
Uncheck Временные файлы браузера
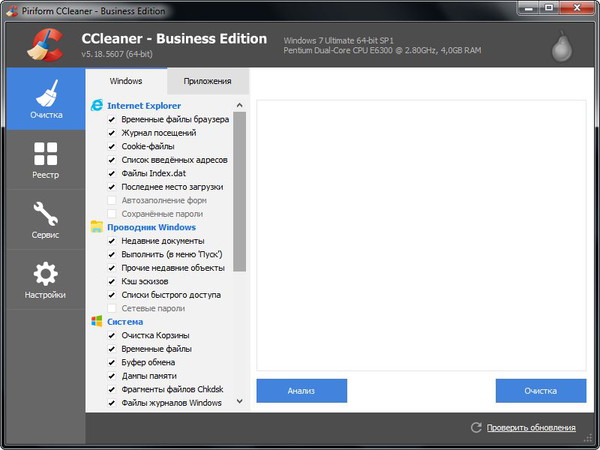[x=112, y=119]
